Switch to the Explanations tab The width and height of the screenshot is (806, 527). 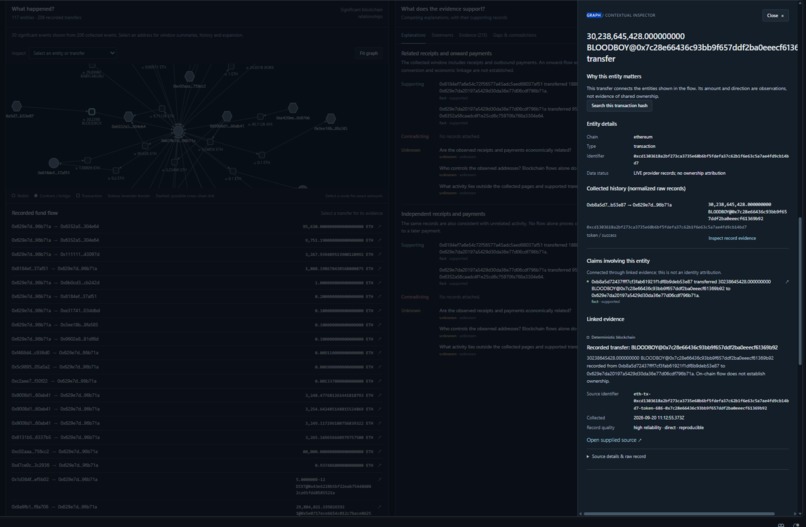(x=413, y=35)
